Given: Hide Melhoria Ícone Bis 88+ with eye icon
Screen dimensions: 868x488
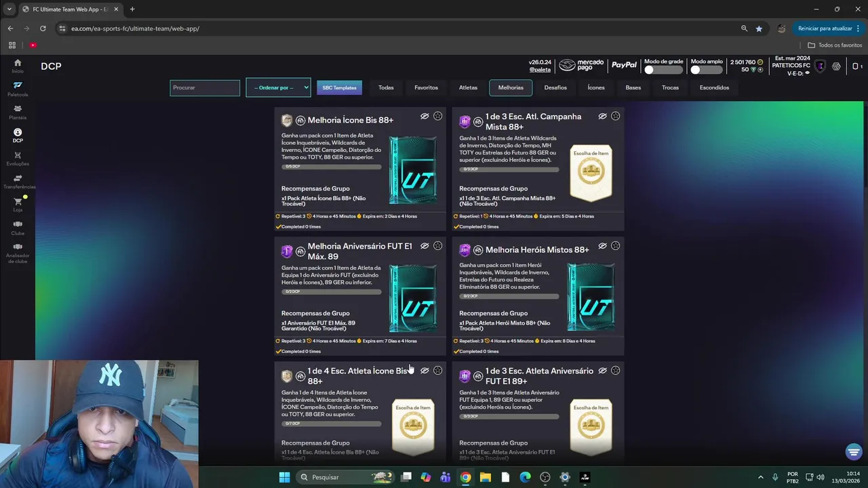Looking at the screenshot, I should 425,116.
